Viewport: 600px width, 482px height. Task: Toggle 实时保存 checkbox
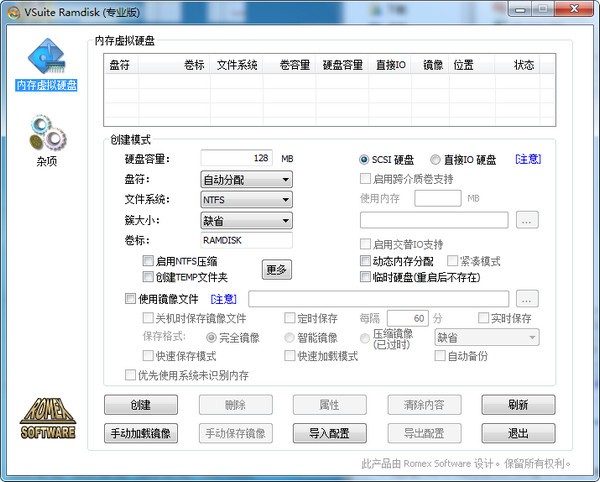[x=483, y=318]
